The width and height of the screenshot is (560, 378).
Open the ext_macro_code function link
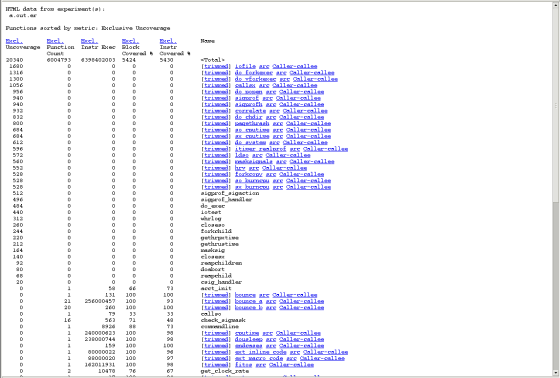point(259,358)
